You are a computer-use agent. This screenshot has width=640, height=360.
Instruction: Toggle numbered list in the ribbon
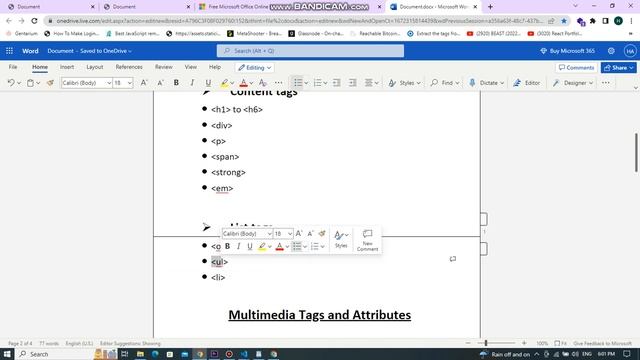318,83
